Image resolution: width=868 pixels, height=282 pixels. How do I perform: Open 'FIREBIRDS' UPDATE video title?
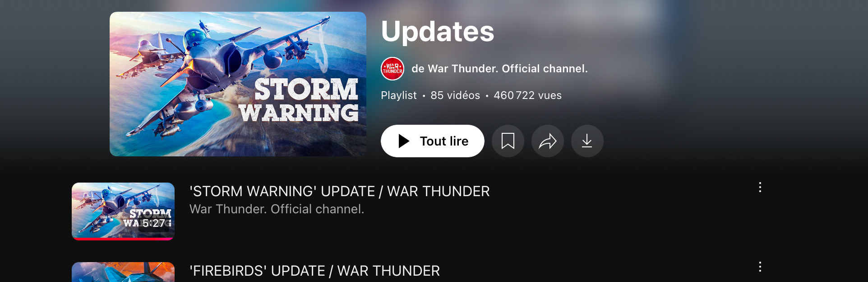point(314,271)
